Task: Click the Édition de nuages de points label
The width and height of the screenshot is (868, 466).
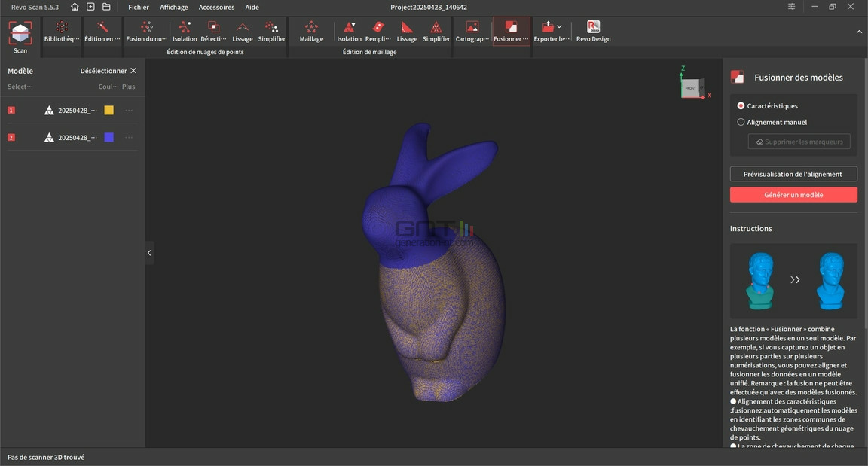Action: point(205,52)
